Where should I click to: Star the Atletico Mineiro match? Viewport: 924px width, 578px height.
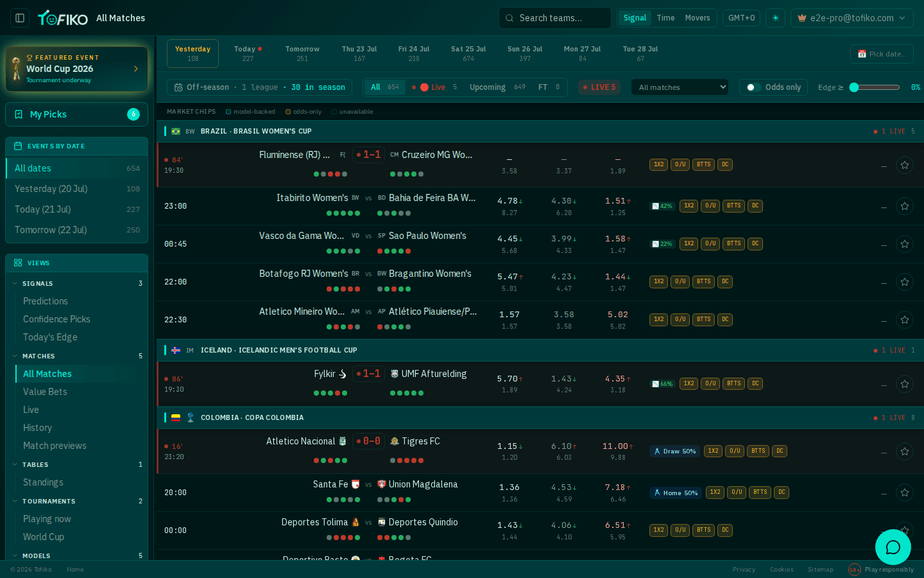905,320
